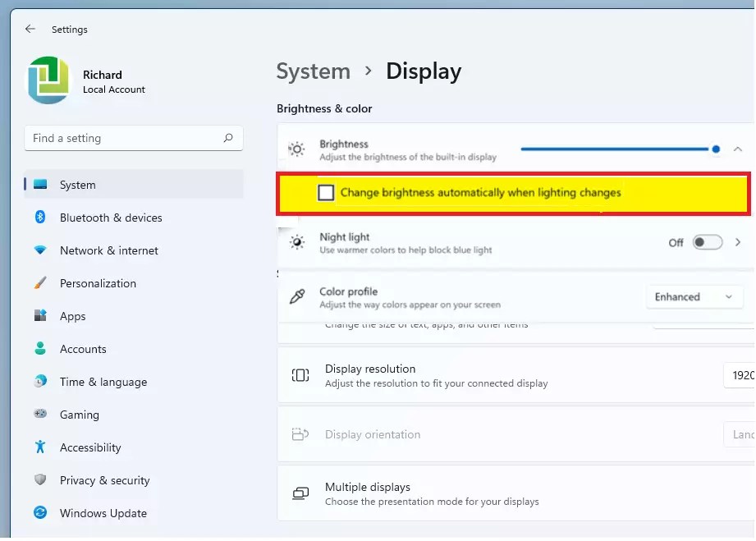
Task: Click the Display orientation icon
Action: click(x=300, y=434)
